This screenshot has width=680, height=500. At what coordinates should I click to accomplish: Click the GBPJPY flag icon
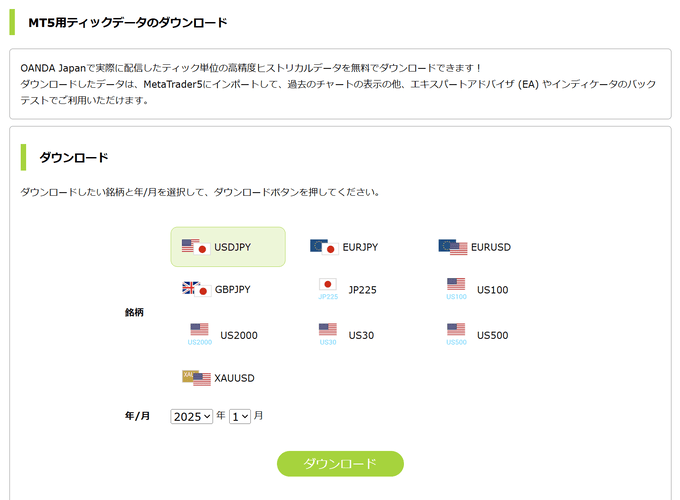pos(195,289)
